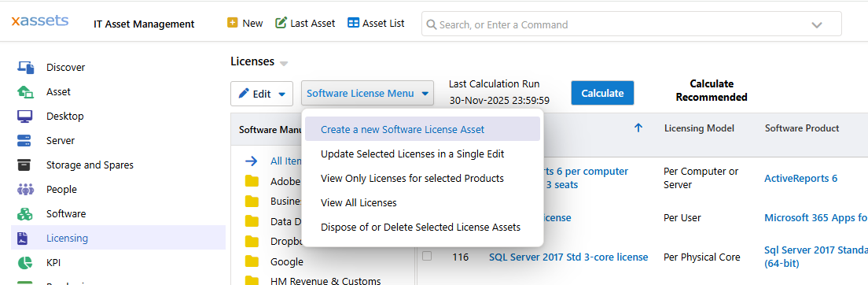The width and height of the screenshot is (868, 285).
Task: Open the KPI pie chart icon
Action: click(x=24, y=262)
